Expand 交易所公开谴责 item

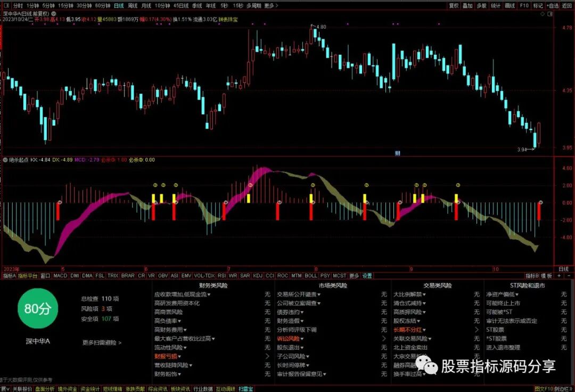click(x=299, y=294)
